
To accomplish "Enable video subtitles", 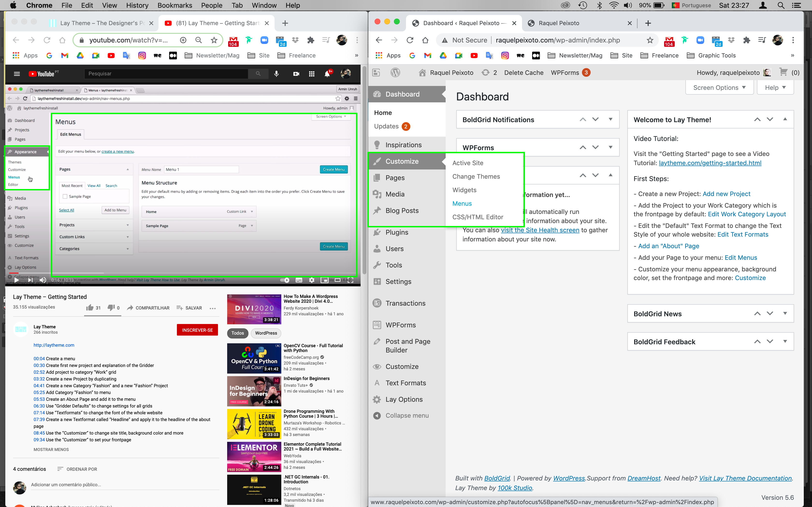I will [299, 280].
